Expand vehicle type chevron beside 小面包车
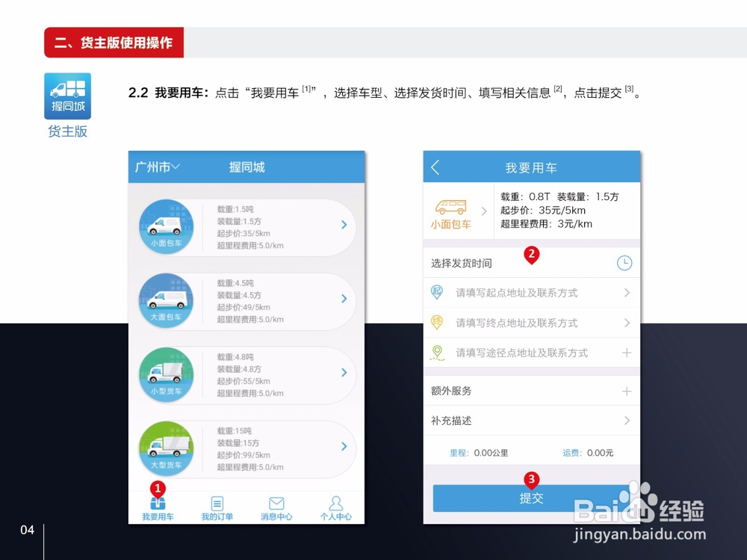Screen dimensions: 747x560 [484, 211]
